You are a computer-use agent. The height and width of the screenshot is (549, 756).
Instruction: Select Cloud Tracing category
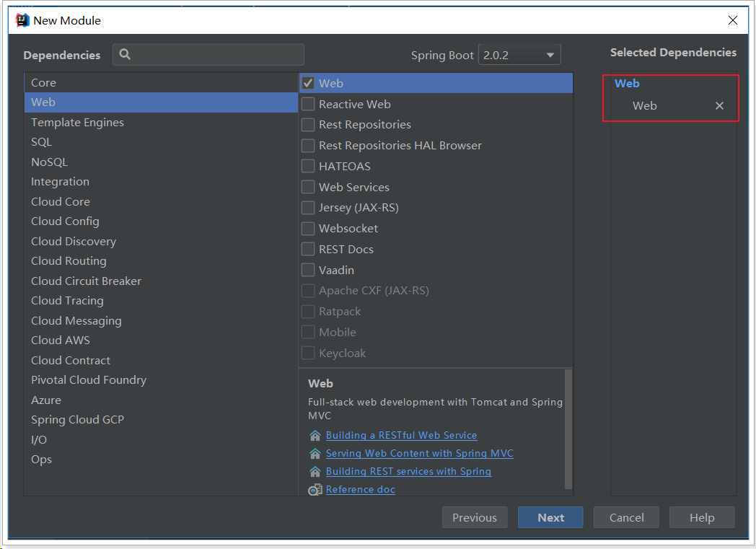pyautogui.click(x=161, y=301)
